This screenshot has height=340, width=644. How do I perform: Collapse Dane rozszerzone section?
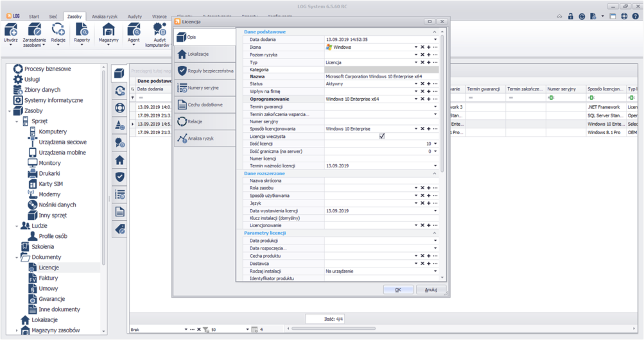pos(435,173)
